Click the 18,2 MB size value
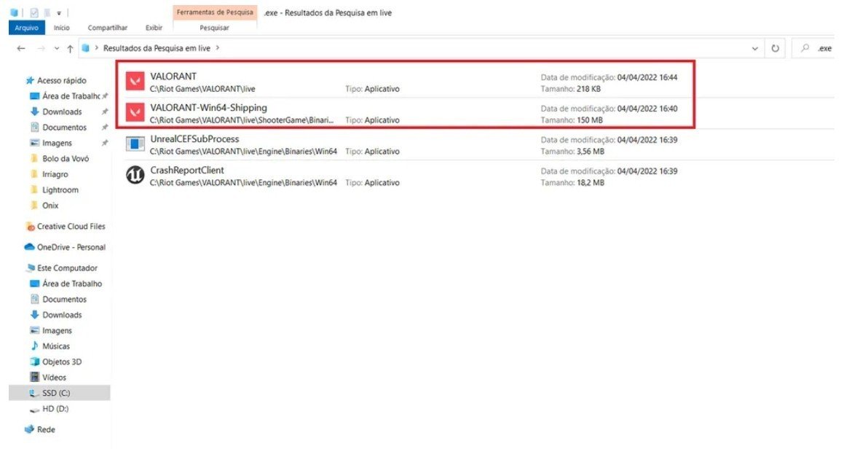868x449 pixels. click(591, 182)
